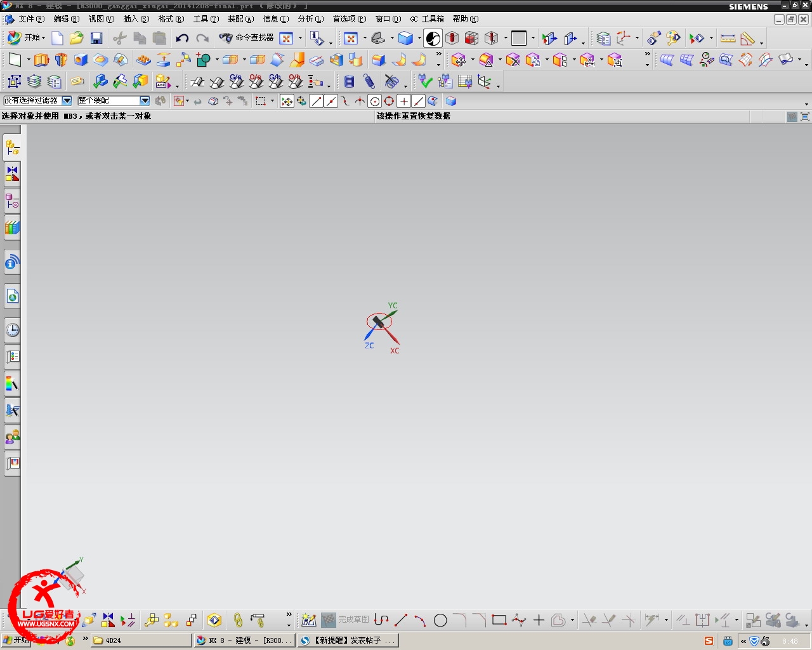Click the gray background color swatch
This screenshot has height=650, width=812.
pos(519,38)
